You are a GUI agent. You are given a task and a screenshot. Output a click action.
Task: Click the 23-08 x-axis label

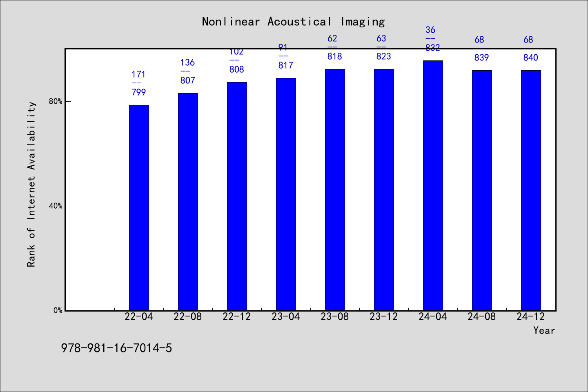[335, 316]
